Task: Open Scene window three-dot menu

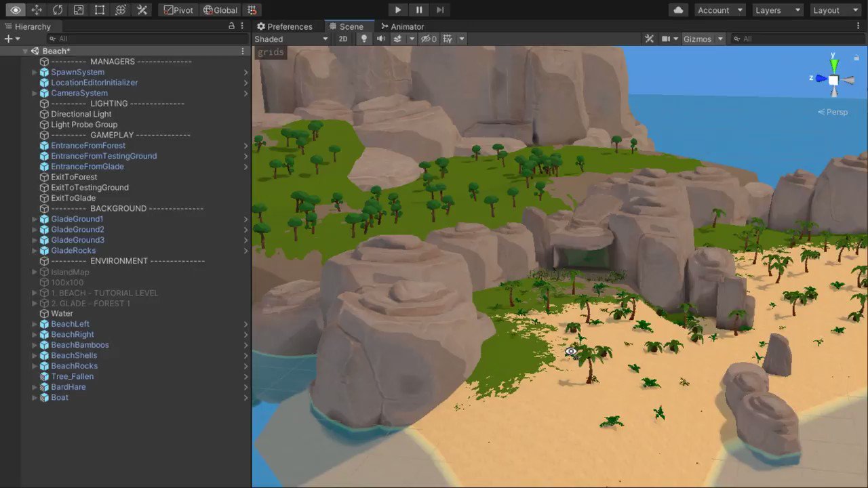Action: click(x=858, y=26)
